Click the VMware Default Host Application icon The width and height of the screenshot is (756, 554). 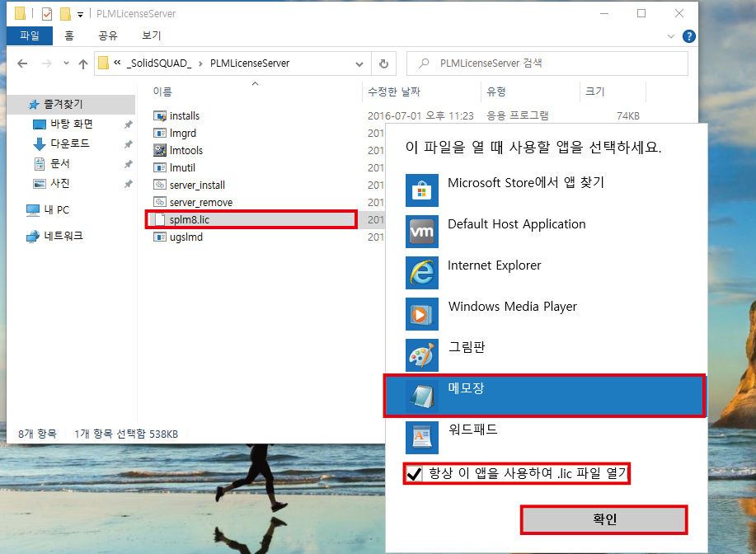coord(422,232)
